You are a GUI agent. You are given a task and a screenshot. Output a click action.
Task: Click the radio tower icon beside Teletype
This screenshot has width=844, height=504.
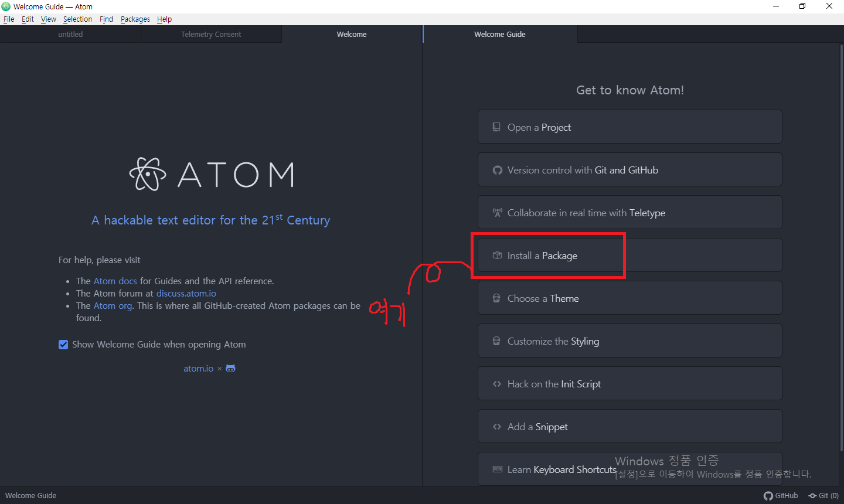(x=497, y=213)
